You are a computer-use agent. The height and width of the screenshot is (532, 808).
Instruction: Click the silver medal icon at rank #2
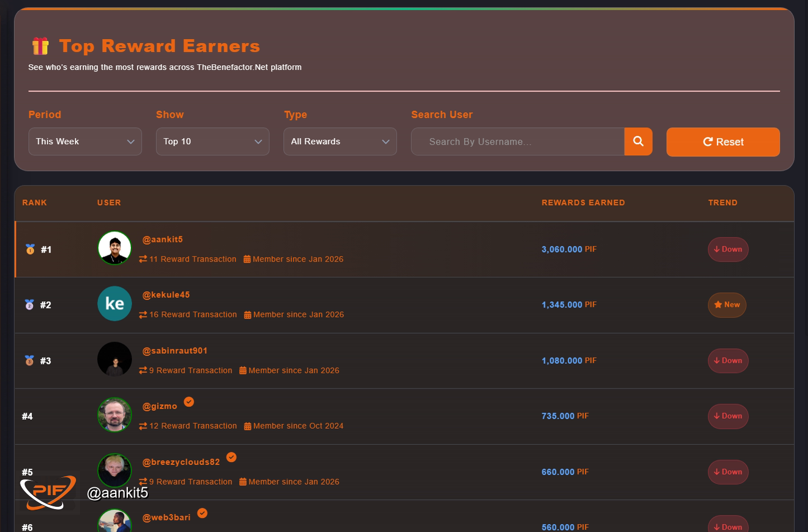coord(30,305)
